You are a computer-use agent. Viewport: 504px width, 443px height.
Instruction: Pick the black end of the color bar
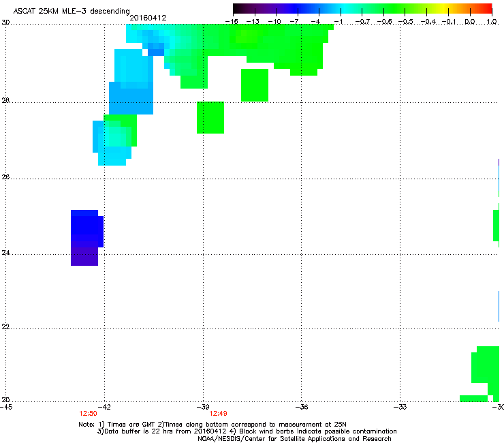[x=238, y=9]
